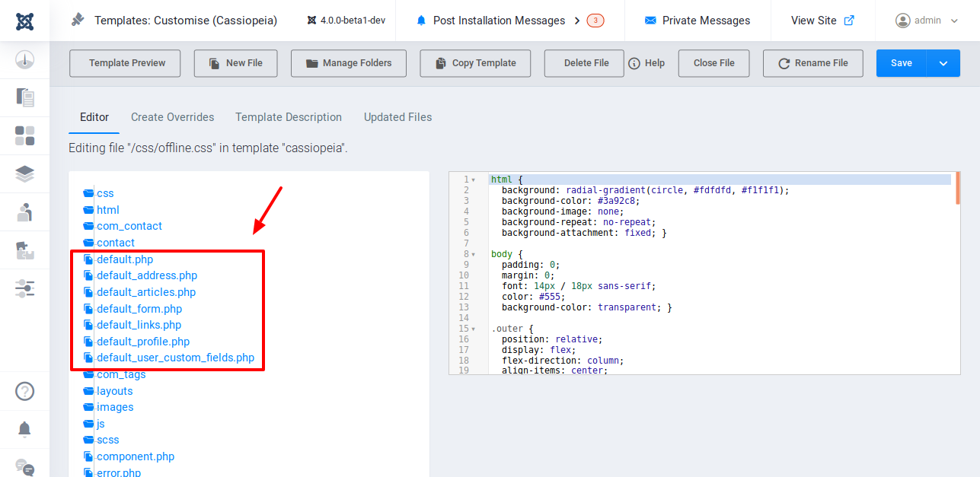Open the Content sidebar icon
980x477 pixels.
pyautogui.click(x=24, y=97)
